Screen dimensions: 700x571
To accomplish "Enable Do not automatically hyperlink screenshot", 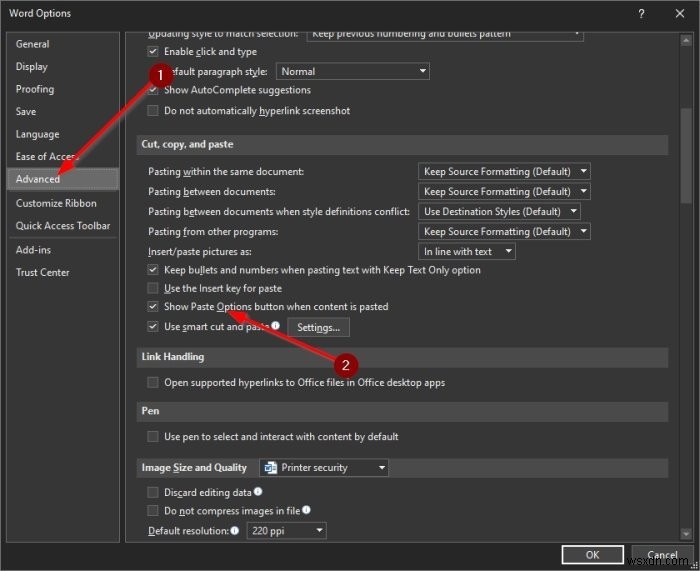I will click(153, 110).
